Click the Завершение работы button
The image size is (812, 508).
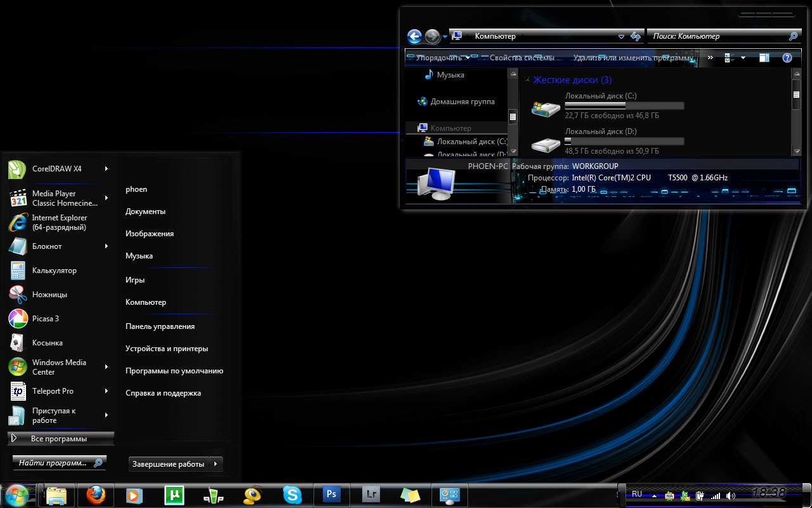point(169,464)
